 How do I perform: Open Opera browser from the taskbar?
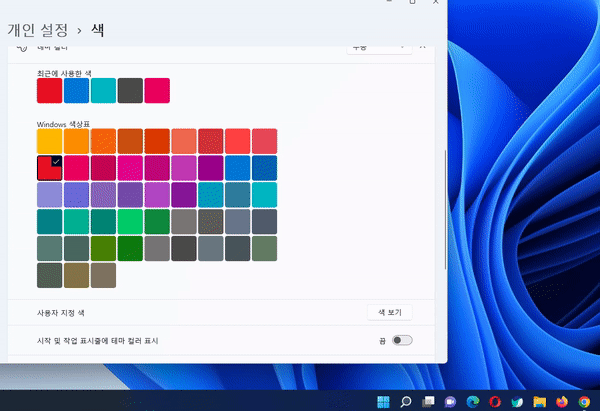pyautogui.click(x=495, y=401)
